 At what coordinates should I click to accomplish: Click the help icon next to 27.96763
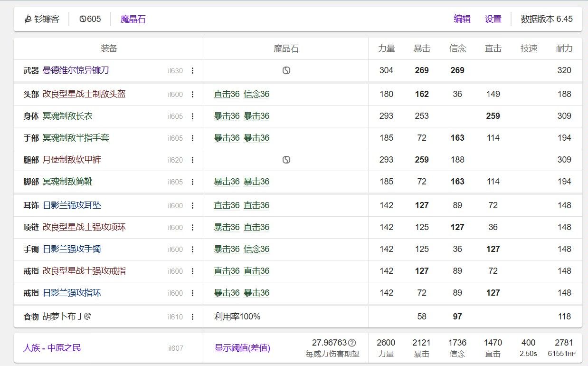[352, 343]
